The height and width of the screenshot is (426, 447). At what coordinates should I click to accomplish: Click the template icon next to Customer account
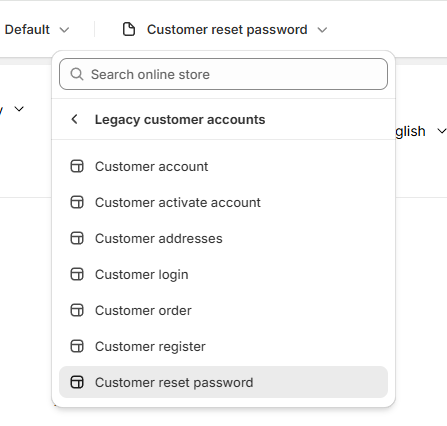click(x=77, y=166)
